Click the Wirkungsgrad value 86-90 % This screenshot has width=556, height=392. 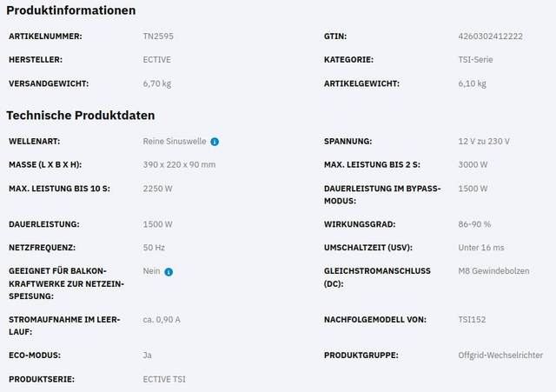(x=474, y=224)
